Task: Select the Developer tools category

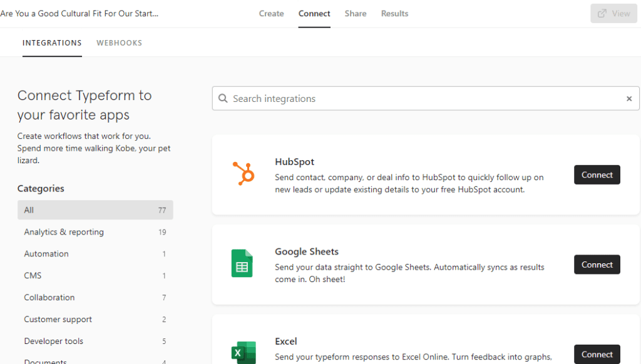Action: (x=95, y=341)
